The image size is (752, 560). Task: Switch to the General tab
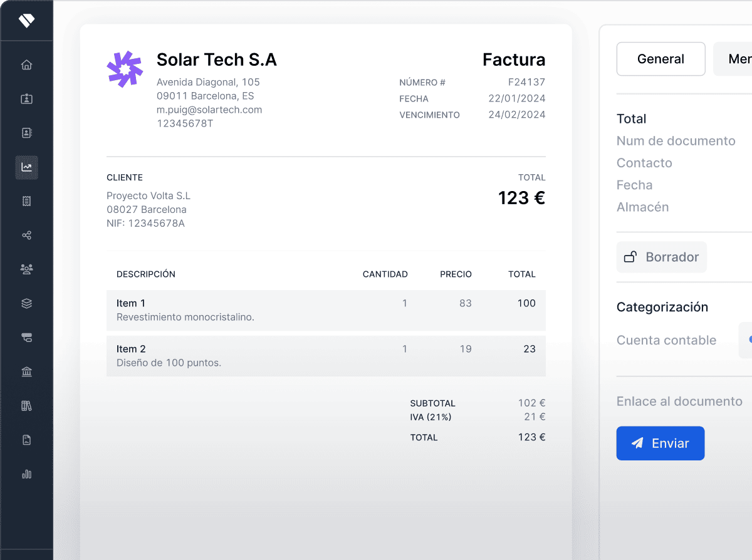(661, 59)
